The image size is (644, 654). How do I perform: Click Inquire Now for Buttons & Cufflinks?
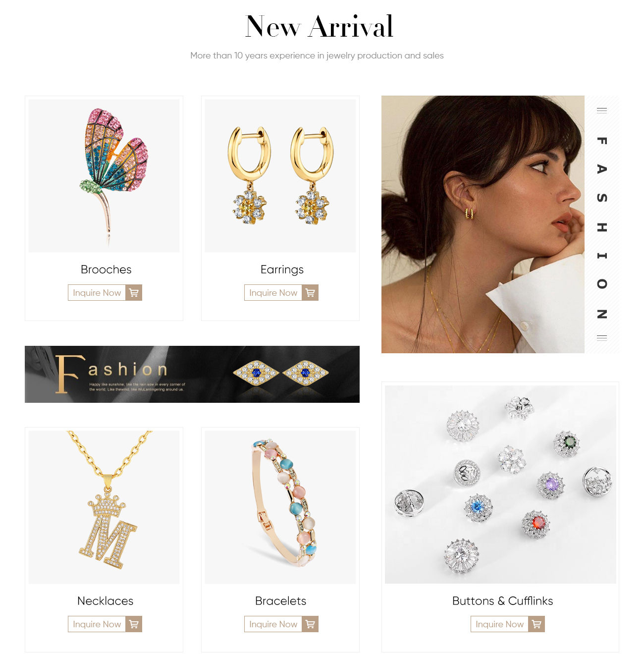500,624
